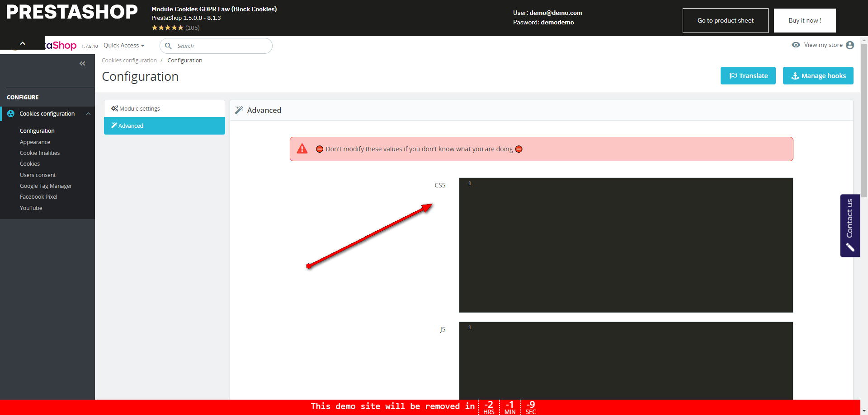Click the magic wand icon in Advanced header
Viewport: 868px width, 415px height.
point(239,110)
